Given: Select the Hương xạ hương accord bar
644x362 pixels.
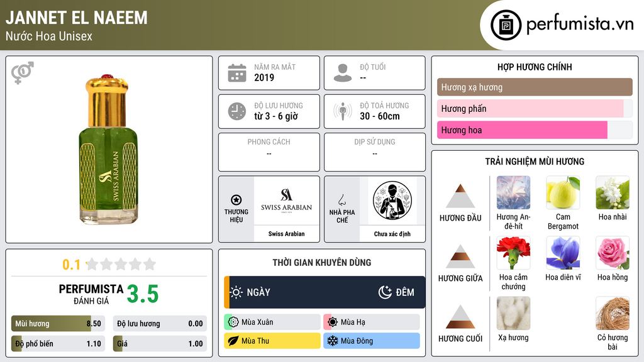Looking at the screenshot, I should 535,87.
